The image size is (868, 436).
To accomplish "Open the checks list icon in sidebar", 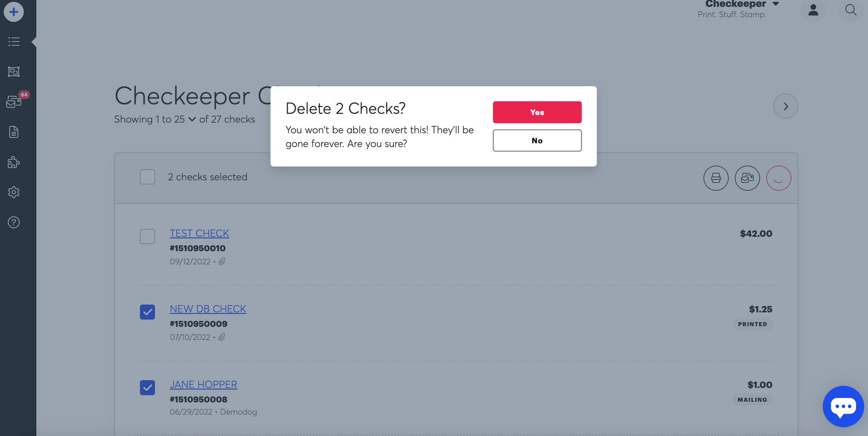I will pos(14,42).
